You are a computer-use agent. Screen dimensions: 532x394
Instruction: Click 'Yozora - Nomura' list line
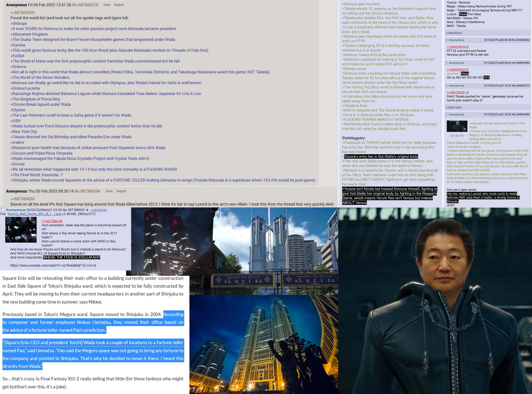(459, 2)
